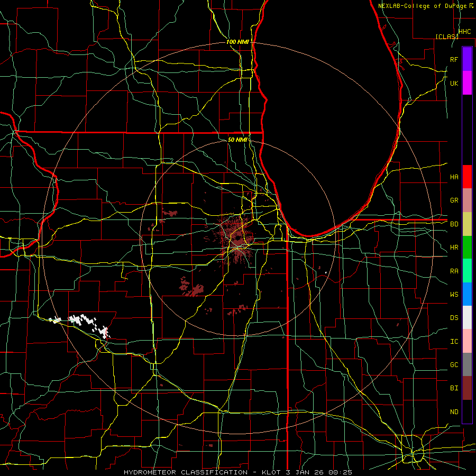Pick the dark green HR legend swatch
The height and width of the screenshot is (476, 476).
[467, 248]
